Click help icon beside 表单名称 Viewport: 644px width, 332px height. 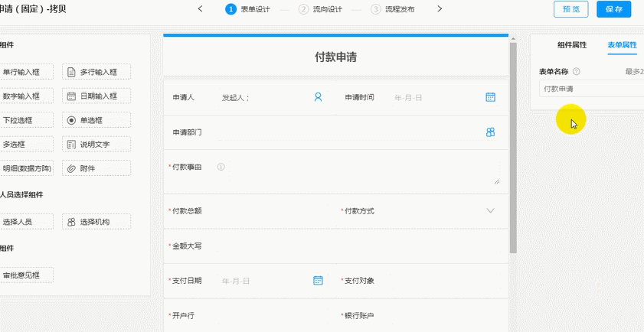point(577,71)
